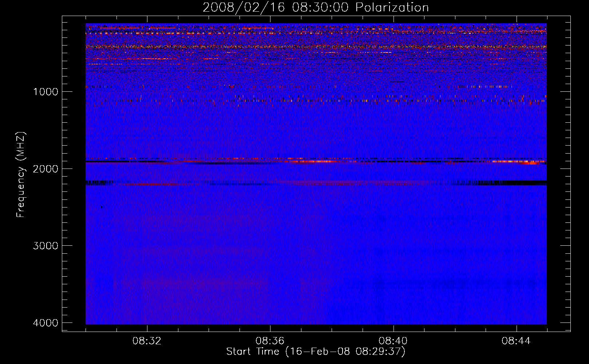Click the '08:36' time tick label
The width and height of the screenshot is (589, 364).
pyautogui.click(x=270, y=341)
